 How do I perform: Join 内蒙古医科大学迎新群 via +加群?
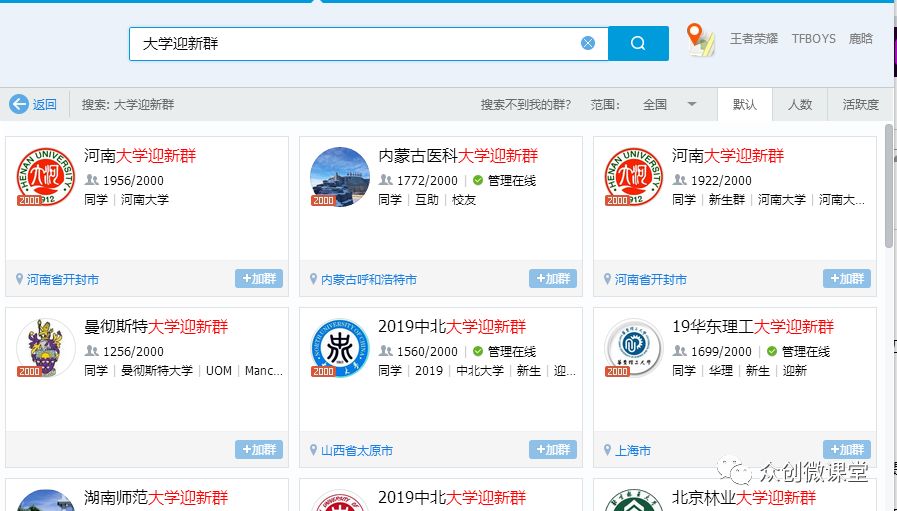(x=553, y=279)
